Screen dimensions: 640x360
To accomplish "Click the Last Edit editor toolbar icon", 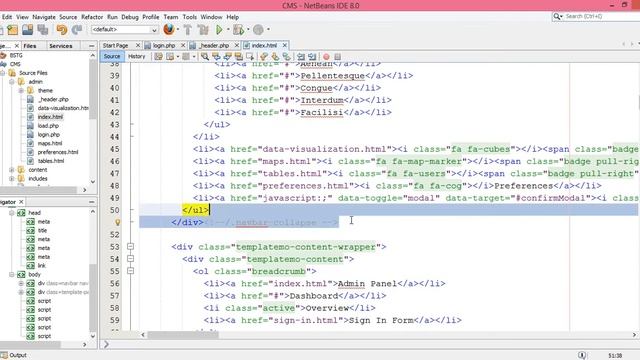I will (x=158, y=56).
